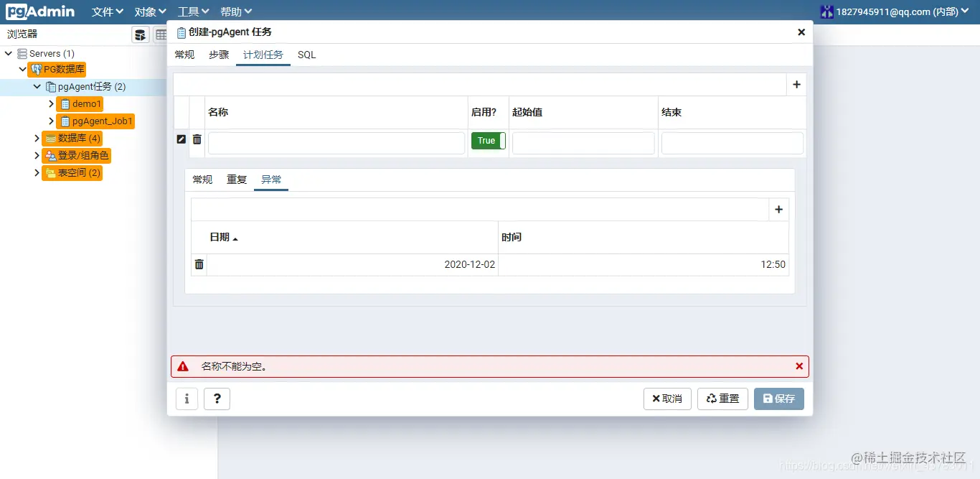Click the 结束 input field
This screenshot has width=980, height=479.
pos(732,143)
